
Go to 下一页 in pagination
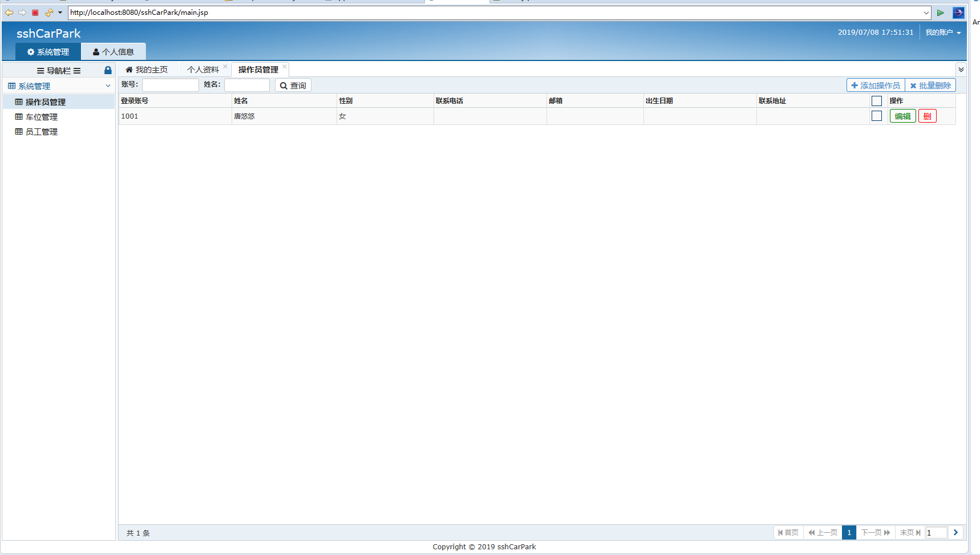point(876,533)
